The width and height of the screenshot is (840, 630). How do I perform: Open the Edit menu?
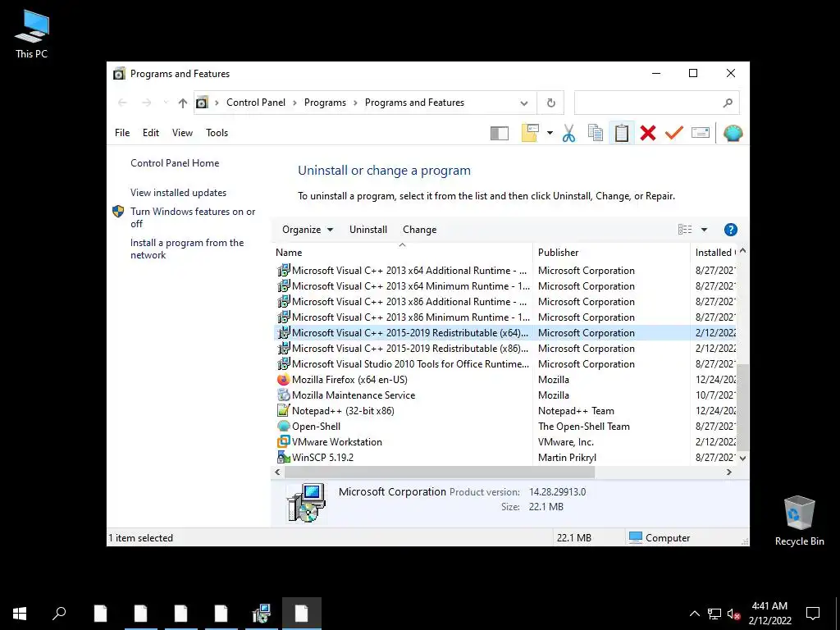coord(151,133)
